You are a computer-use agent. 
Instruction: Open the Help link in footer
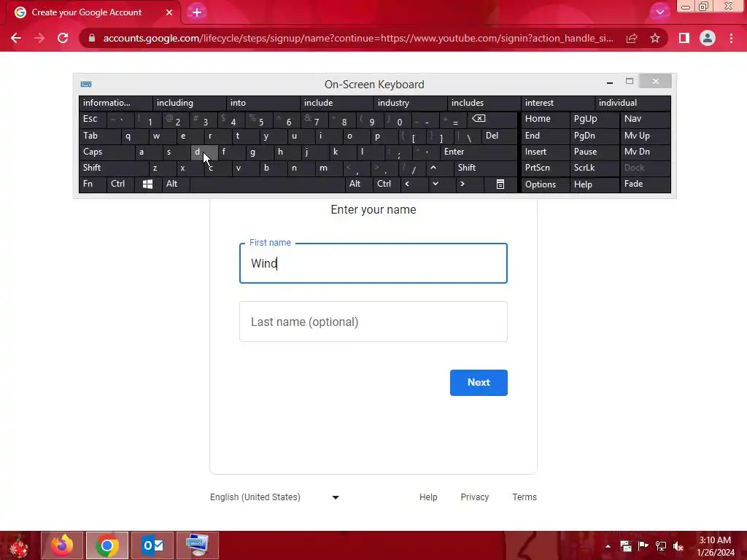coord(427,497)
